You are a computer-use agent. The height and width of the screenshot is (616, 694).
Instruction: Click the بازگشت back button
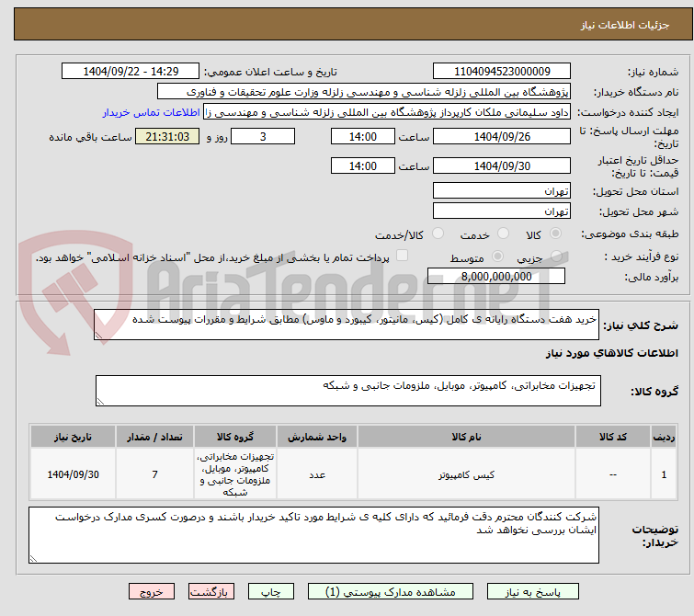(211, 592)
